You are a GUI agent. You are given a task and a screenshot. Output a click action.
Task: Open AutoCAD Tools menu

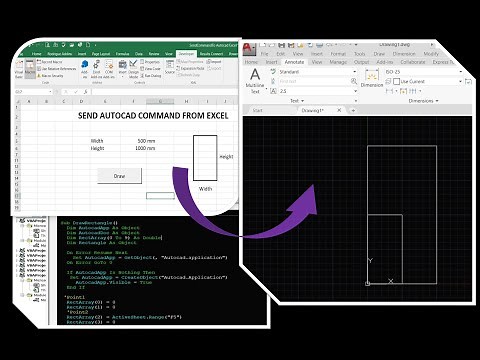[x=360, y=54]
